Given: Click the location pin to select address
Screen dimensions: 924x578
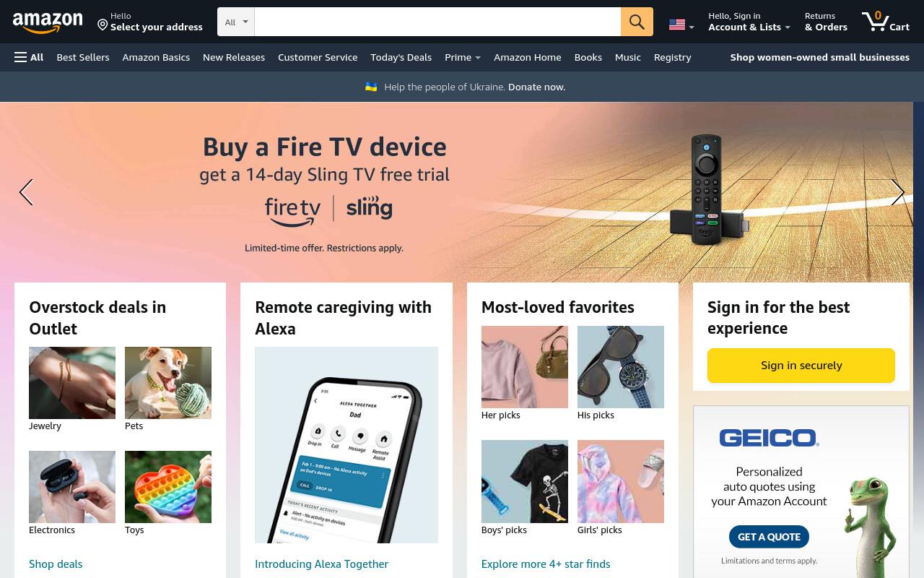Looking at the screenshot, I should click(x=103, y=25).
